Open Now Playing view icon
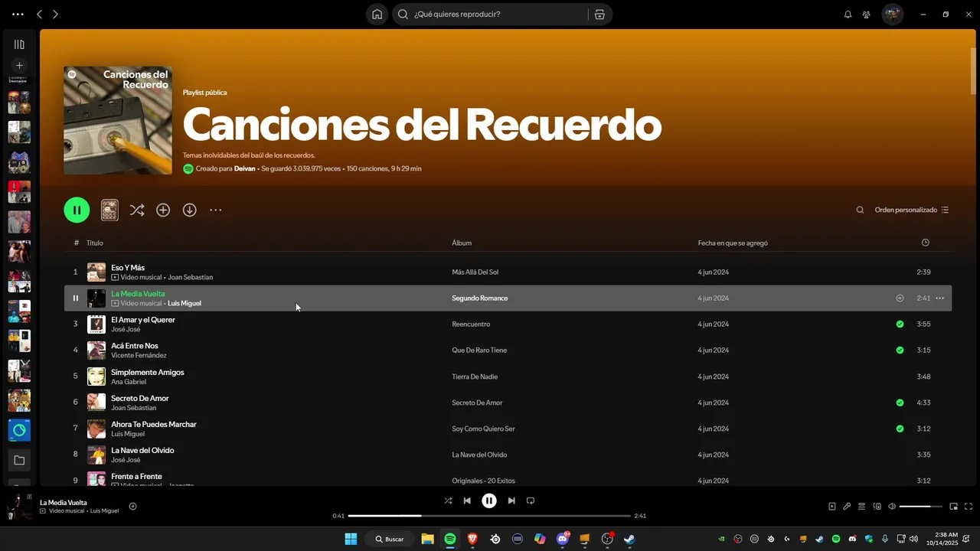Viewport: 980px width, 551px height. pos(832,507)
